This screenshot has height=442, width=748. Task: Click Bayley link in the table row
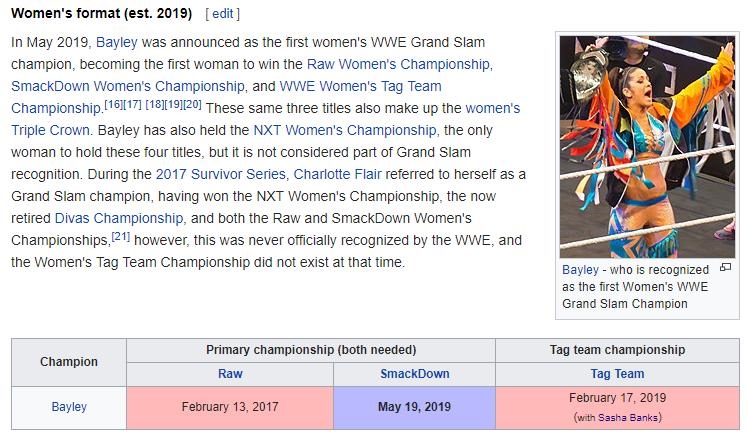tap(69, 407)
